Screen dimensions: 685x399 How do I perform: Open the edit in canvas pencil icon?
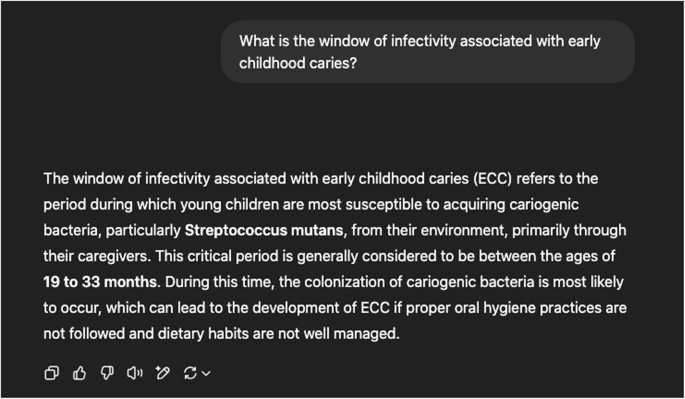point(163,373)
